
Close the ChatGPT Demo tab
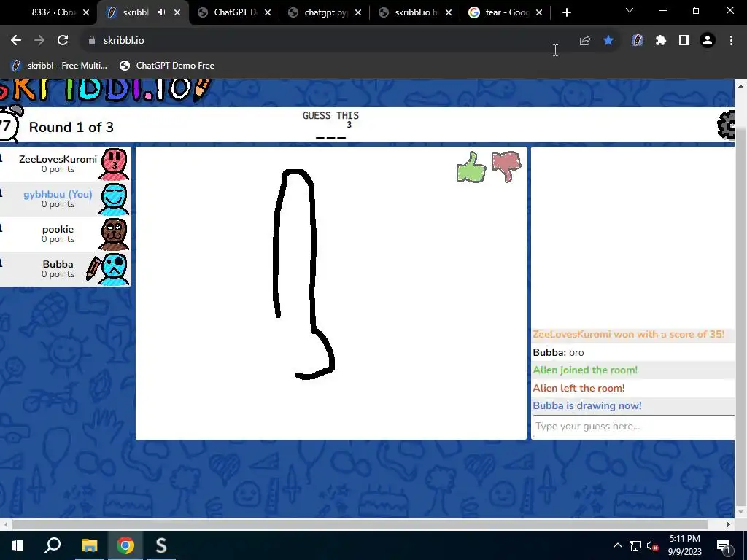[x=267, y=12]
